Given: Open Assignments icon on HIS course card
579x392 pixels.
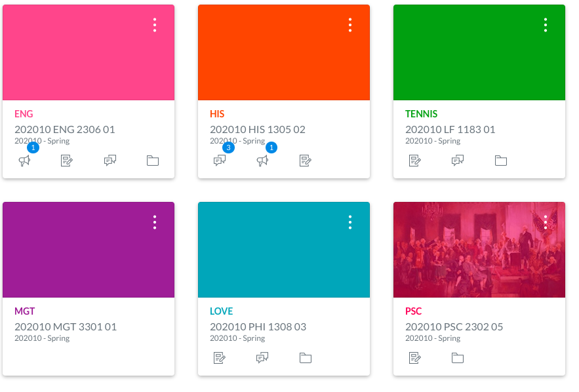Looking at the screenshot, I should coord(306,161).
